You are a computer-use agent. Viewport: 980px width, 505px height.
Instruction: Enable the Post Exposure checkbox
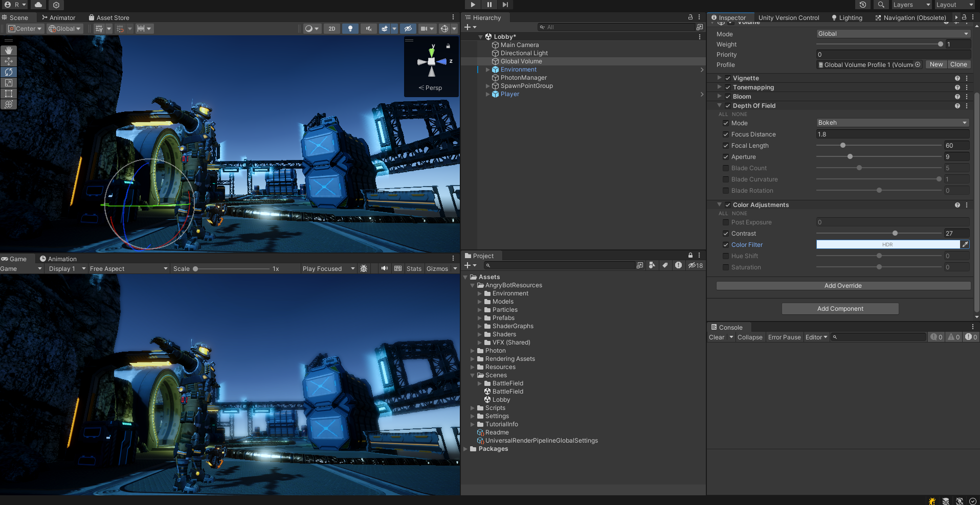[726, 222]
